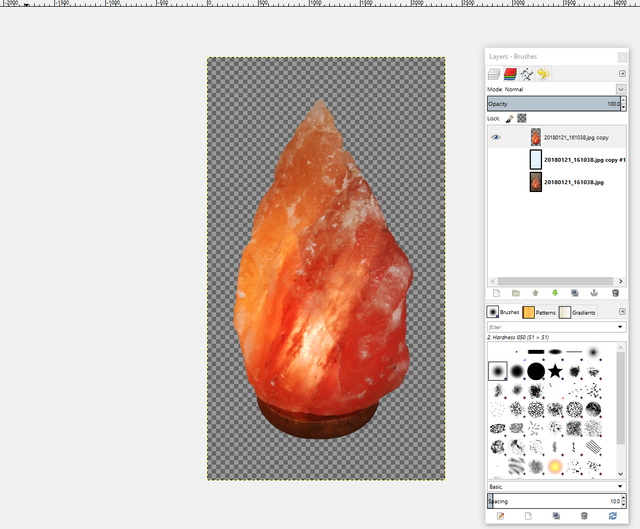640x529 pixels.
Task: Click the layer Opacity slider
Action: (554, 104)
